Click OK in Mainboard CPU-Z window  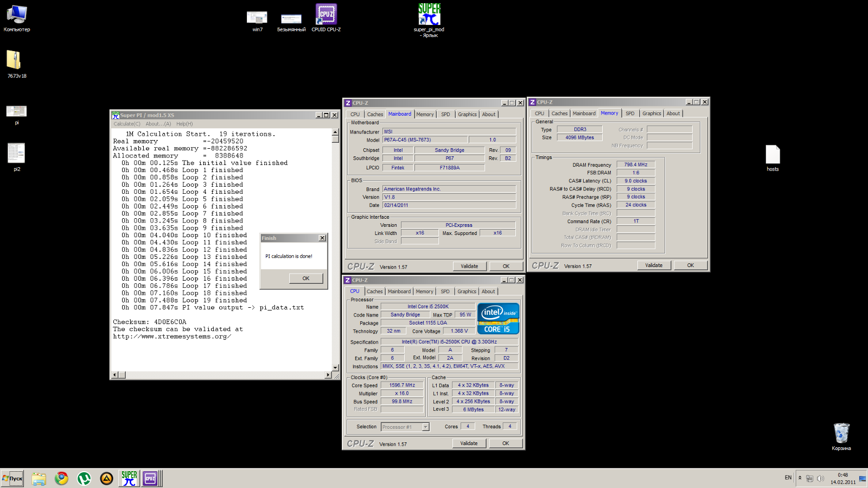506,266
